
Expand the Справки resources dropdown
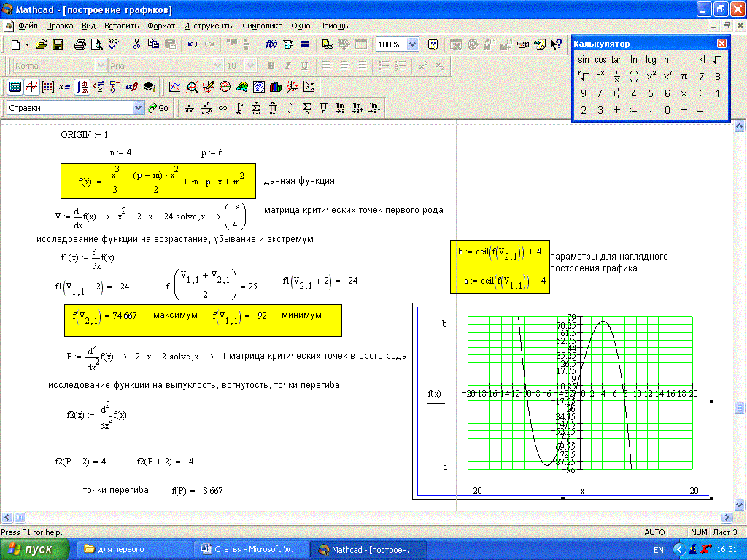click(139, 108)
